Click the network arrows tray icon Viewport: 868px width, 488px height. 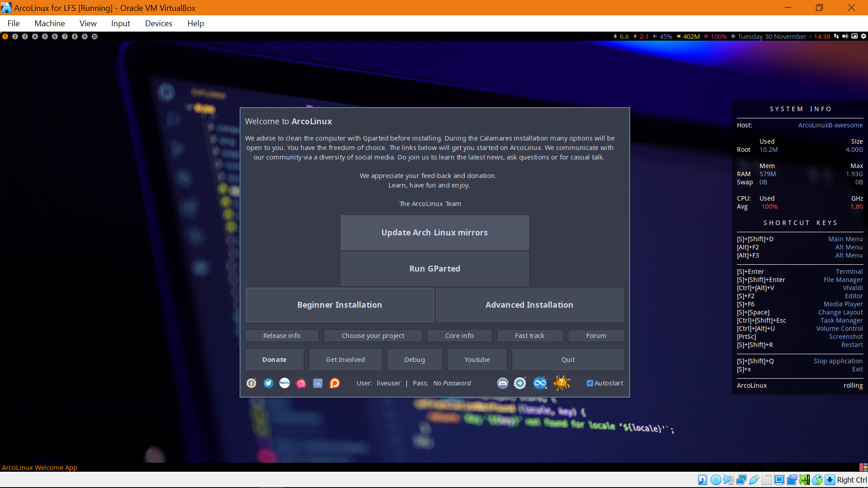coord(836,37)
